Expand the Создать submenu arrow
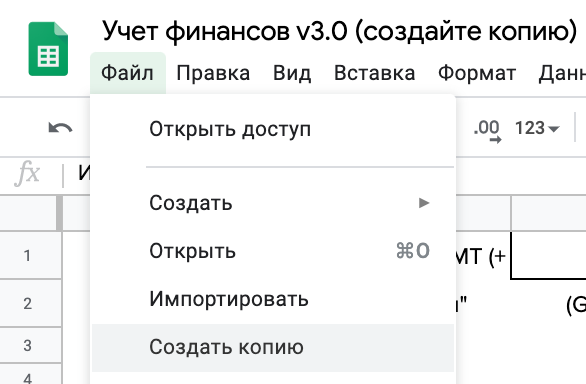Viewport: 586px width, 384px height. 424,203
